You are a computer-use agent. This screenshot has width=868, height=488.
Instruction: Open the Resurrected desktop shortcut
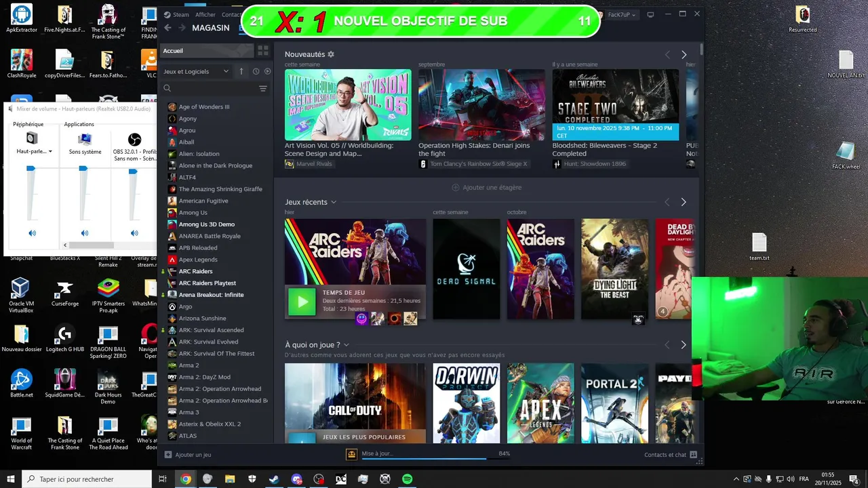[802, 19]
